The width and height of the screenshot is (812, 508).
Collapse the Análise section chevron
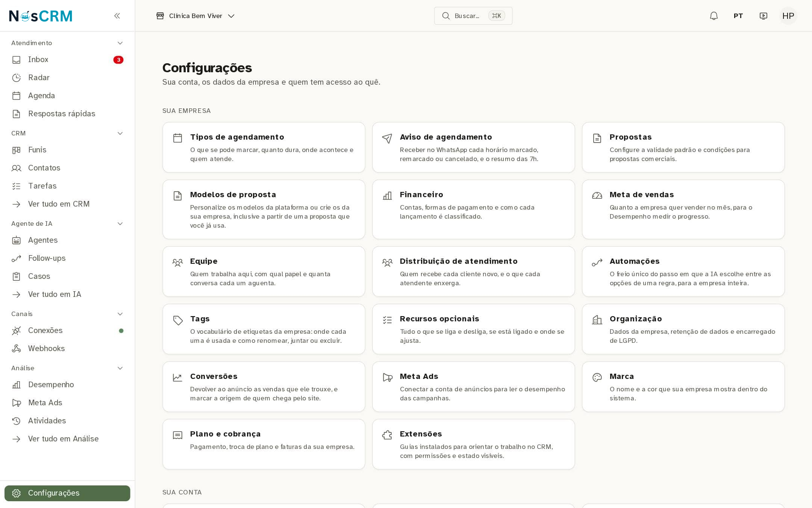[120, 368]
